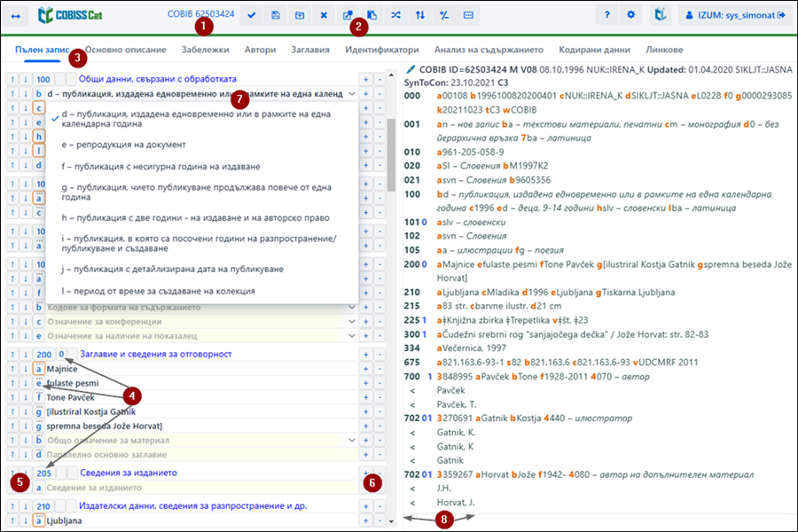The image size is (798, 532).
Task: Click the copy/paste clipboard toolbar icon
Action: click(x=372, y=15)
